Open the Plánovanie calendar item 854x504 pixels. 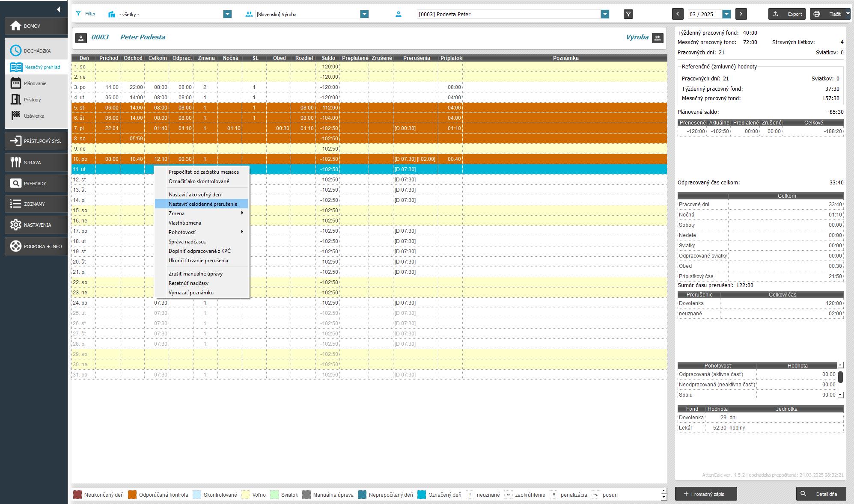pyautogui.click(x=35, y=83)
